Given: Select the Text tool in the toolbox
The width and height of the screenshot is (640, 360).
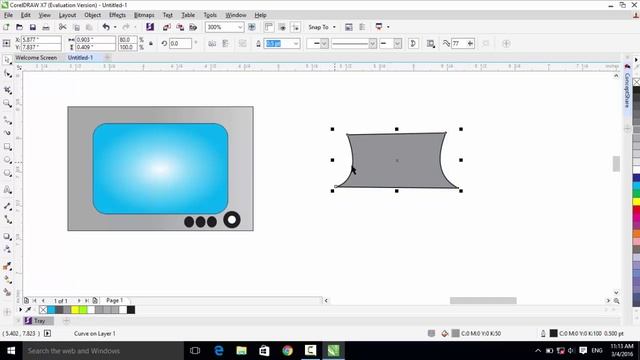Looking at the screenshot, I should [7, 189].
